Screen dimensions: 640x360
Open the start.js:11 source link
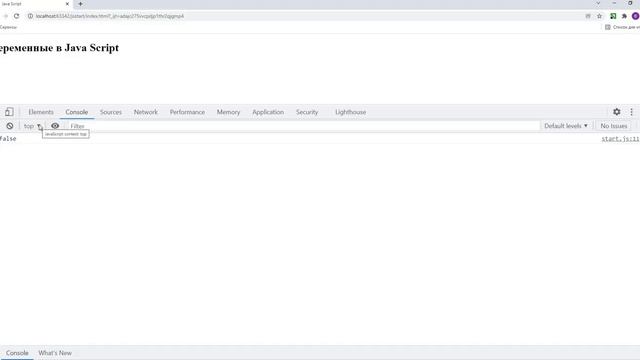620,139
